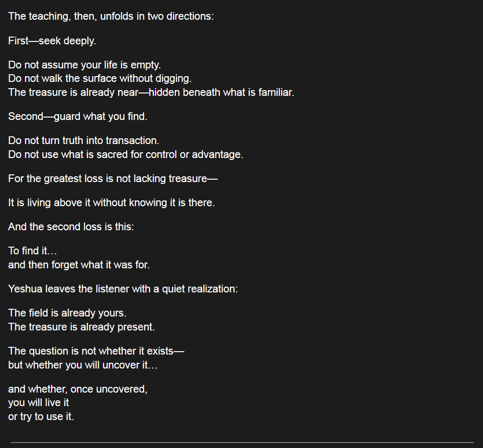Click 'Do not turn truth into transaction.'
The width and height of the screenshot is (483, 448).
click(x=83, y=141)
